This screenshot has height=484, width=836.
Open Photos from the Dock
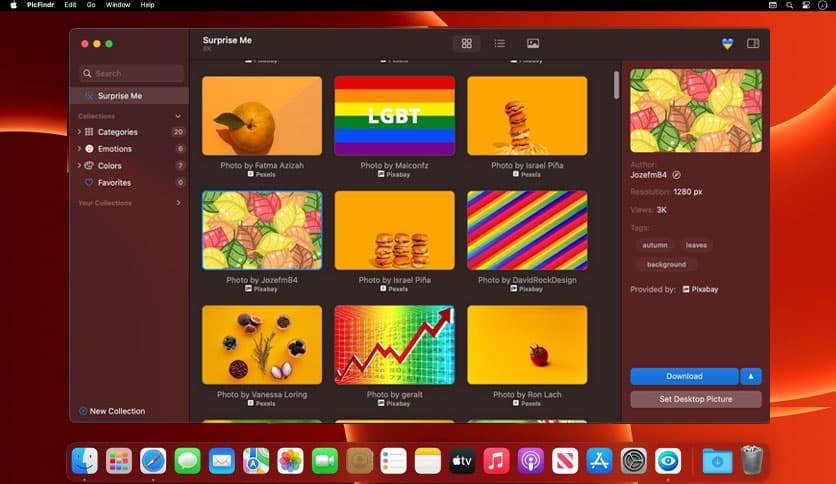click(x=291, y=461)
